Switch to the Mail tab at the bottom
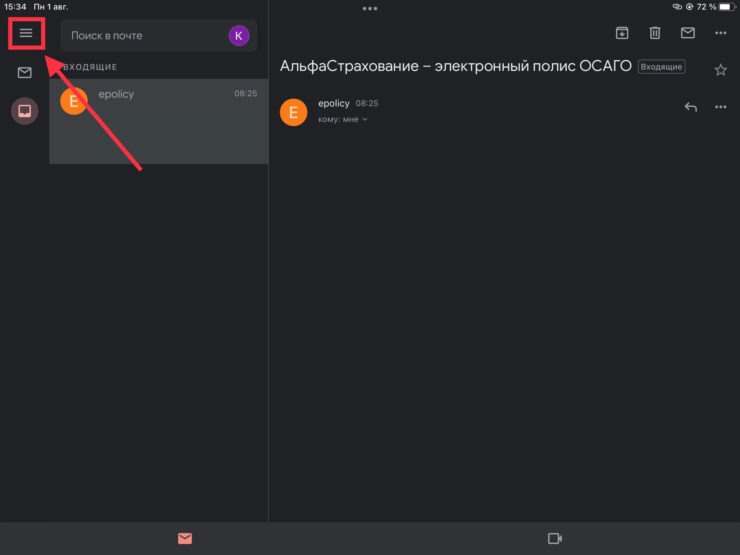Image resolution: width=740 pixels, height=555 pixels. point(185,539)
